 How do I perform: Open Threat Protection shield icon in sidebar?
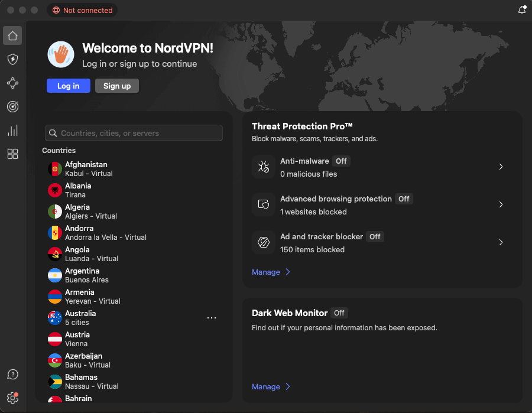coord(12,59)
